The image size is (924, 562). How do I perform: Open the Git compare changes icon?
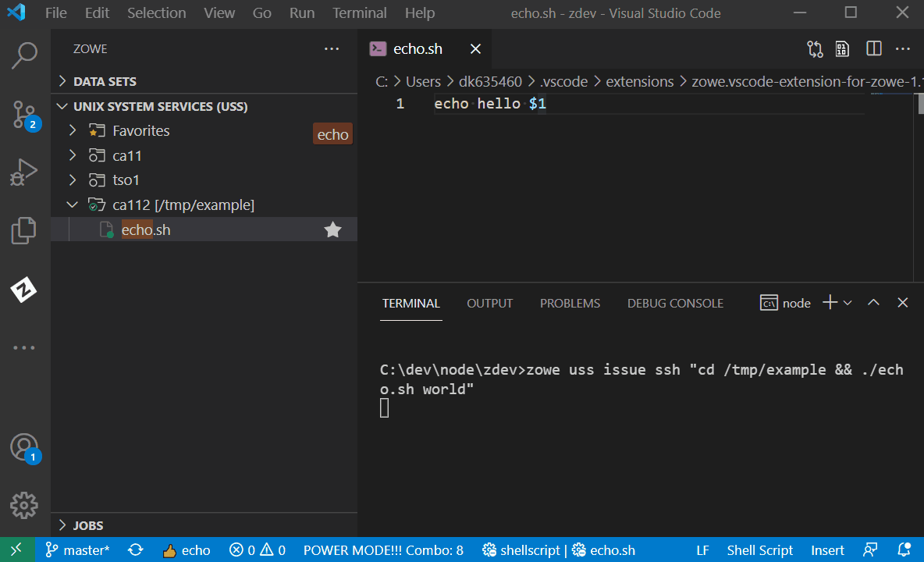(x=815, y=48)
